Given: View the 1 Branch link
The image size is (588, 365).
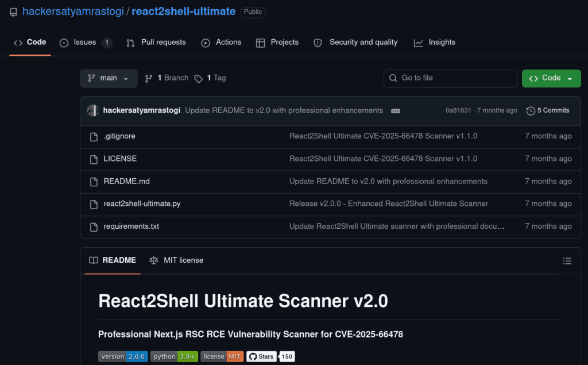Looking at the screenshot, I should (x=167, y=78).
